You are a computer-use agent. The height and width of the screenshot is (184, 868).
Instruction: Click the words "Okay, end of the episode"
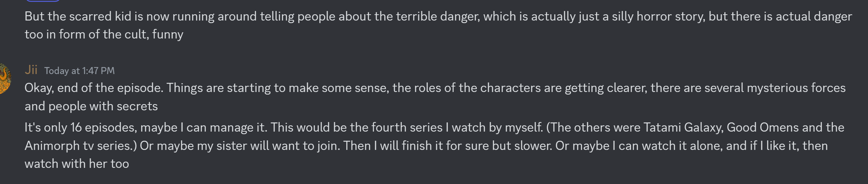click(94, 88)
